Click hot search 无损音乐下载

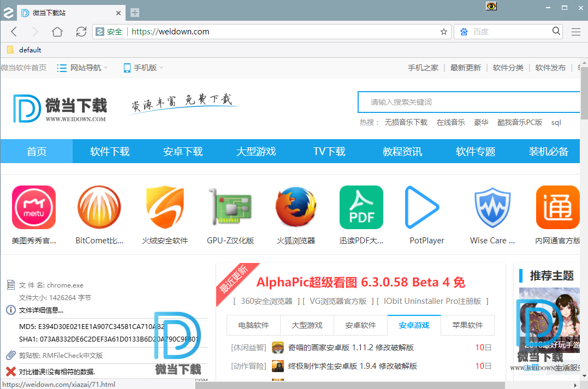point(406,123)
